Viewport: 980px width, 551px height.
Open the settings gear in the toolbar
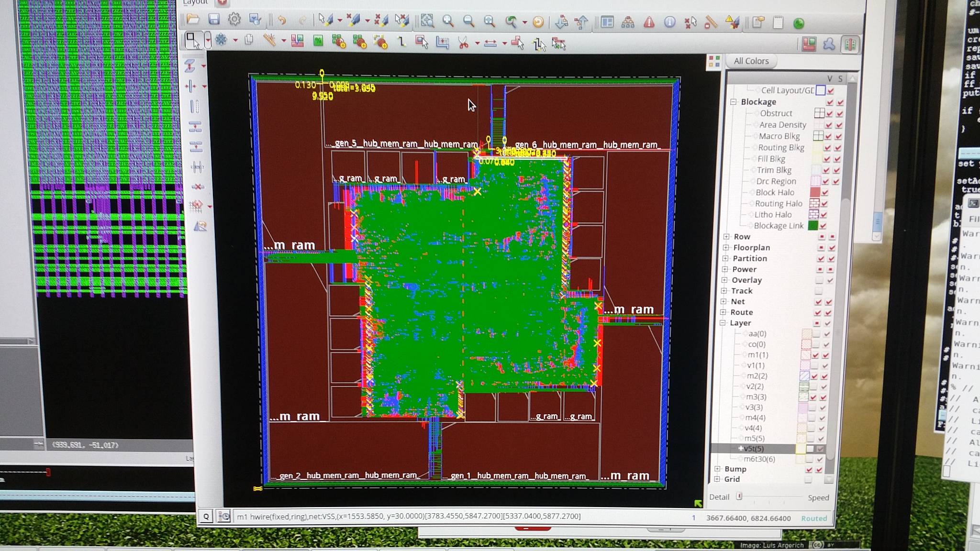click(x=234, y=19)
